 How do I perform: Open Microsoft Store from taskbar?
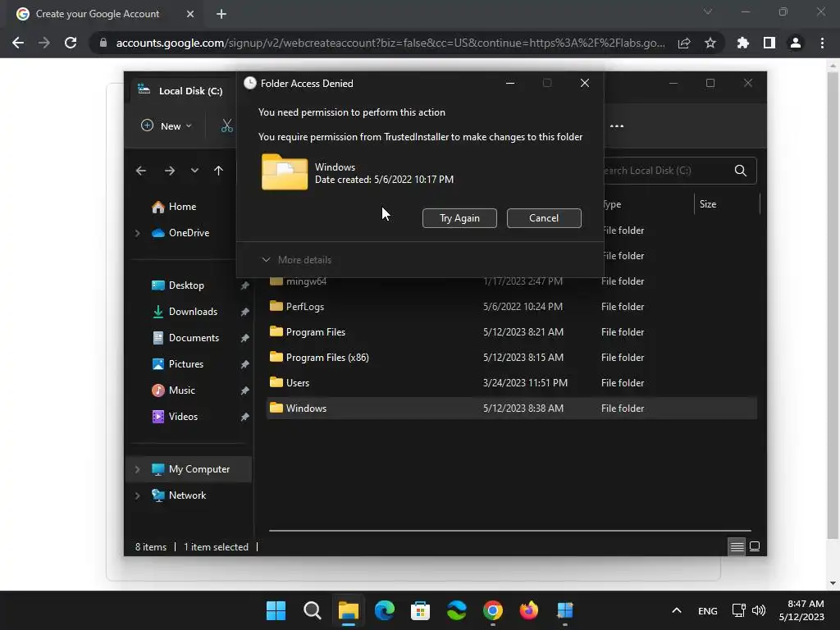click(420, 610)
